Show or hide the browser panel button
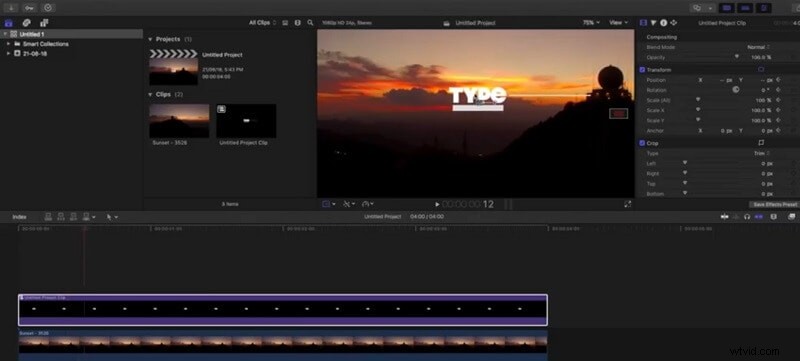Viewport: 800px width, 361px height. tap(727, 8)
